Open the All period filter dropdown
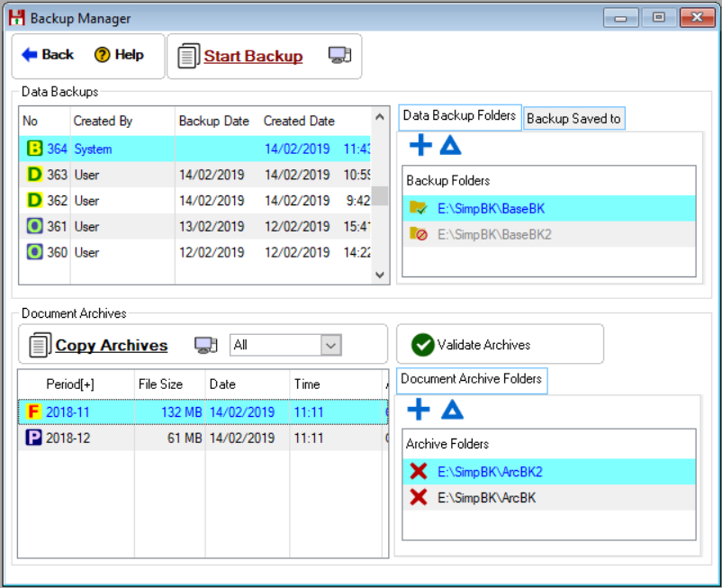722x588 pixels. (330, 345)
